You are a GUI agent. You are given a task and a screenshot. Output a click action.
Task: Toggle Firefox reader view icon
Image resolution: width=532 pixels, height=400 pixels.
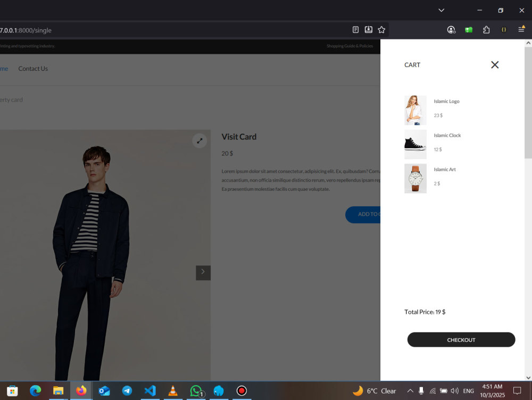point(355,30)
